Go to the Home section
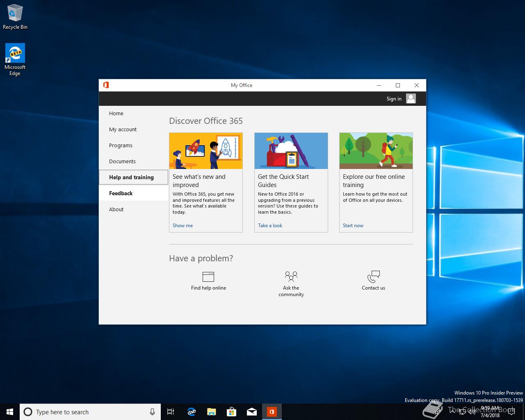Screen dimensions: 525x420 pos(133,114)
